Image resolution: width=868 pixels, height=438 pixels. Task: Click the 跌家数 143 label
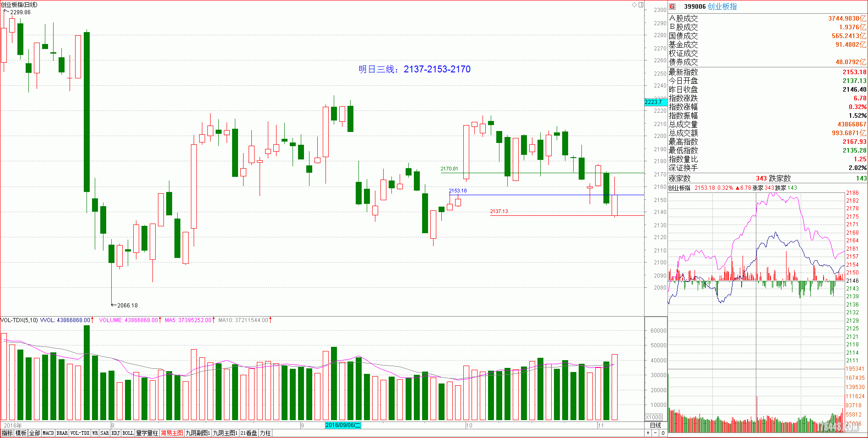click(818, 178)
